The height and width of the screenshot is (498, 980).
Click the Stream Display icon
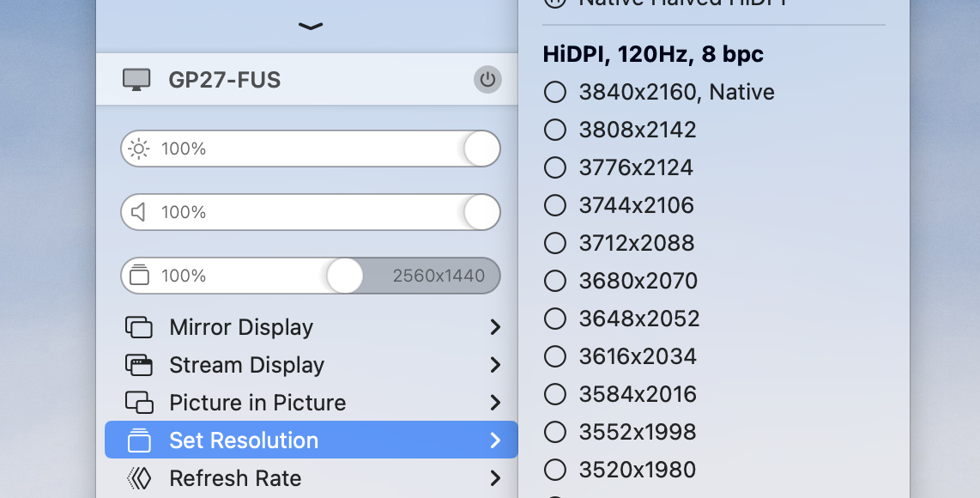(x=139, y=365)
